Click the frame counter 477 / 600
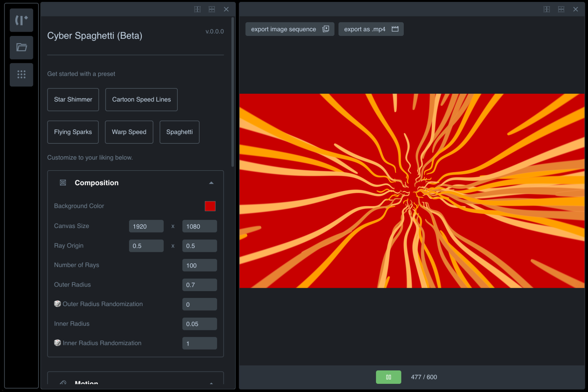This screenshot has width=588, height=392. click(424, 377)
